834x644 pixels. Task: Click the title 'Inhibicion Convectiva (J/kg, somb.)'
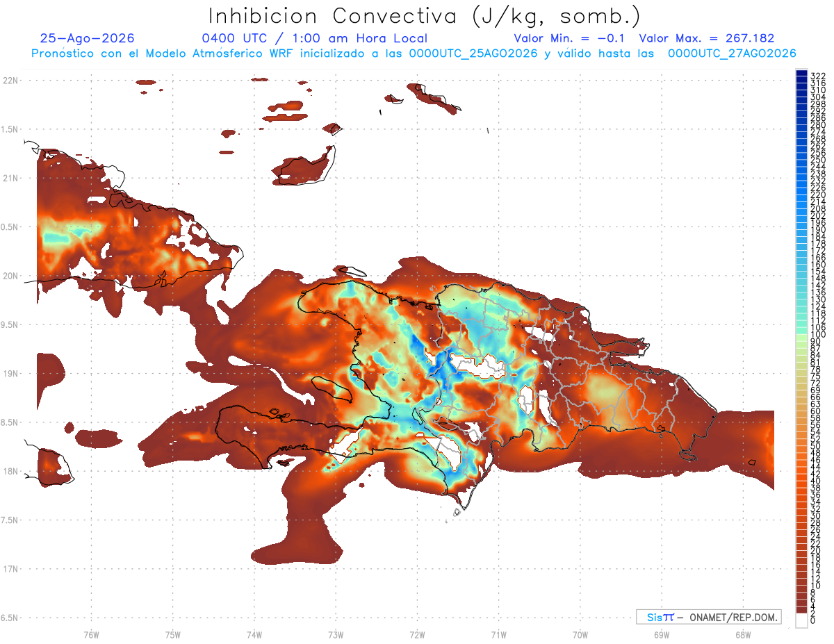point(424,16)
